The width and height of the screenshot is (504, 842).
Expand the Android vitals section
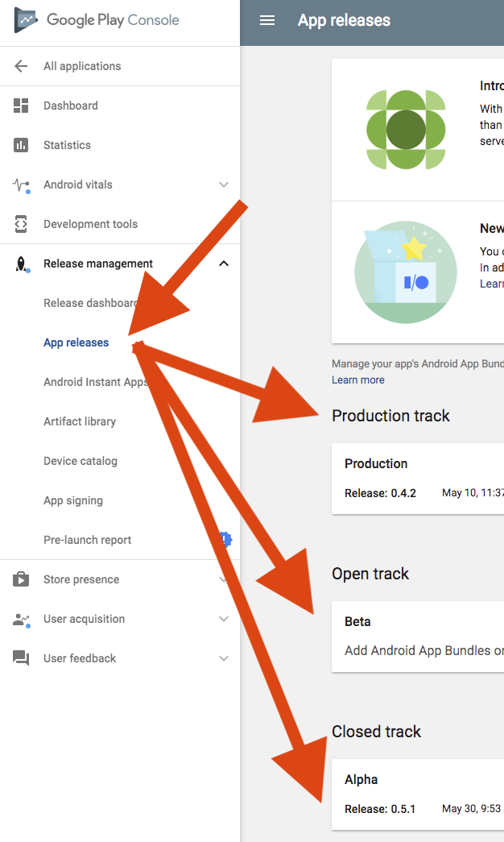tap(224, 185)
